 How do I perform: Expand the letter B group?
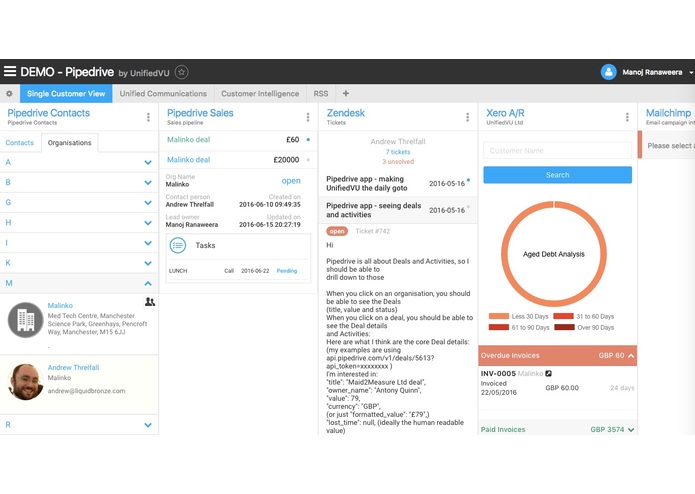79,182
